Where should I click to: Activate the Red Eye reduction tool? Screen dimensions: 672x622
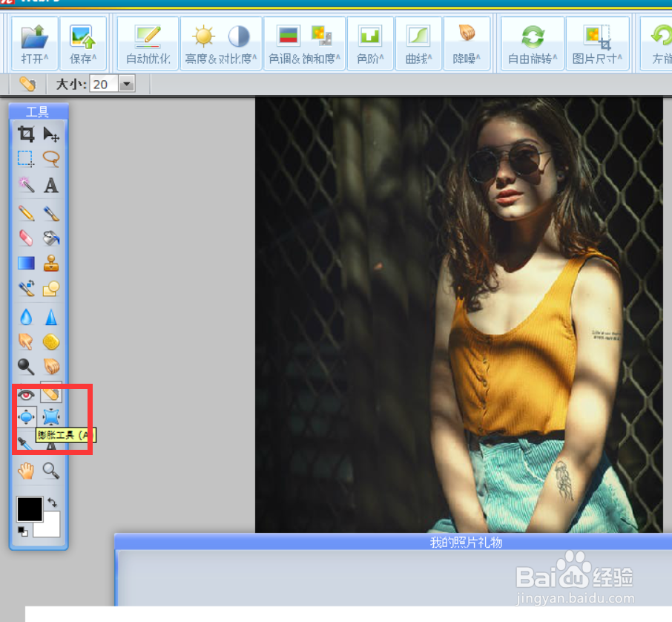point(26,394)
